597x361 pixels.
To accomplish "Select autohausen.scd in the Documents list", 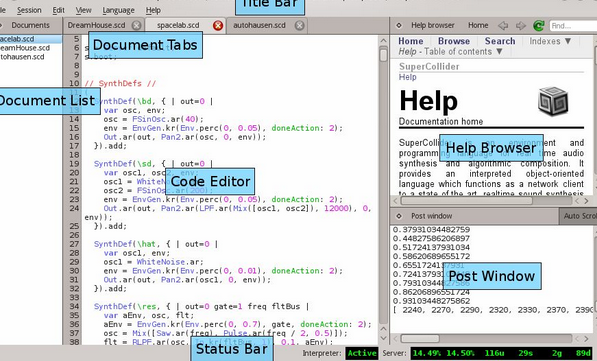I will [x=22, y=57].
